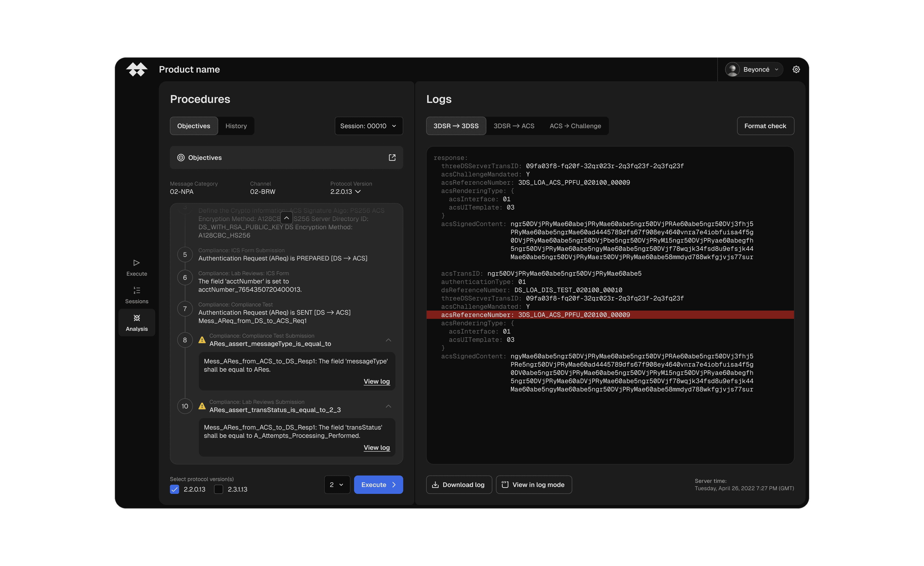Click warning icon on step 10

click(x=202, y=406)
